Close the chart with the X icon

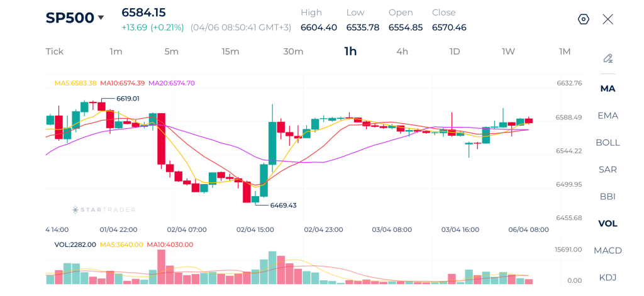(x=608, y=19)
